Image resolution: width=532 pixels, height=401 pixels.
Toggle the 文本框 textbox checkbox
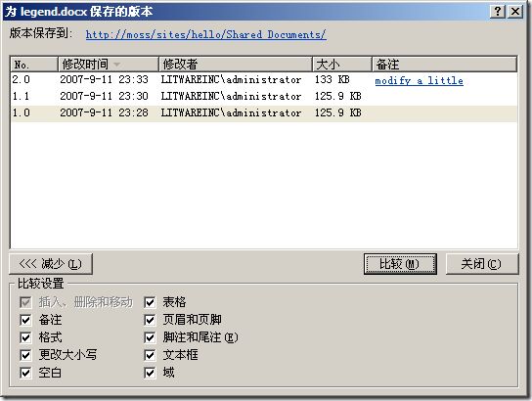point(150,355)
